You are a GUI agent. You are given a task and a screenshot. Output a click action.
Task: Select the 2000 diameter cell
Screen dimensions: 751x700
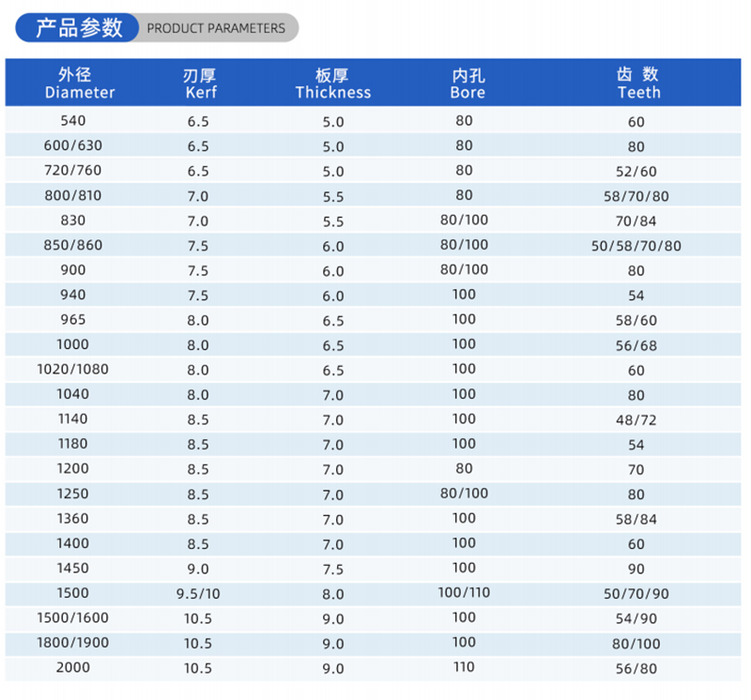72,668
